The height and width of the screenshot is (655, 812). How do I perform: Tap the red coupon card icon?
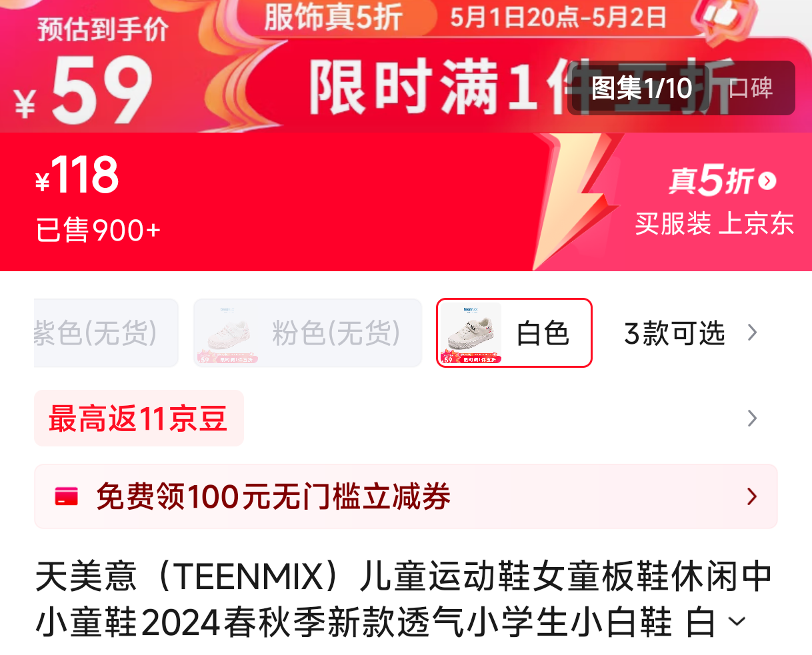[x=67, y=496]
